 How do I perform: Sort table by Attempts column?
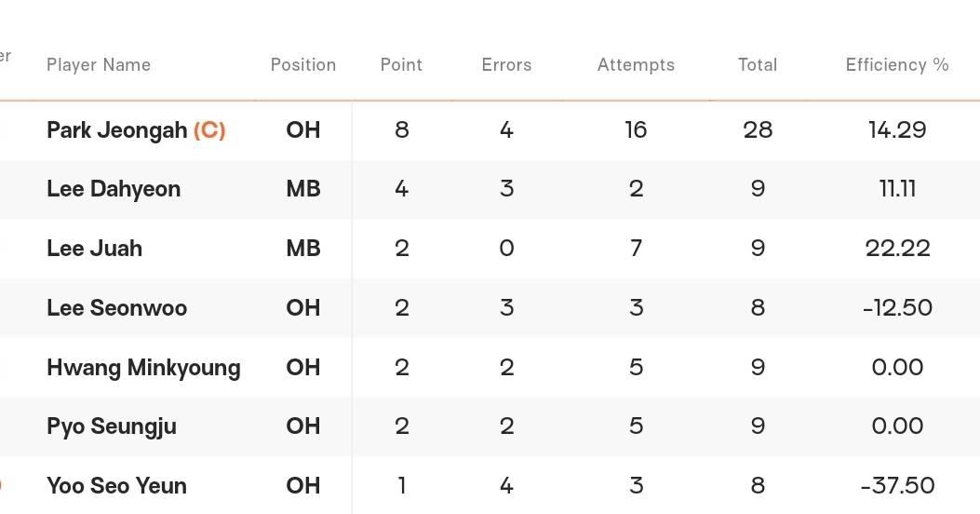(x=636, y=65)
